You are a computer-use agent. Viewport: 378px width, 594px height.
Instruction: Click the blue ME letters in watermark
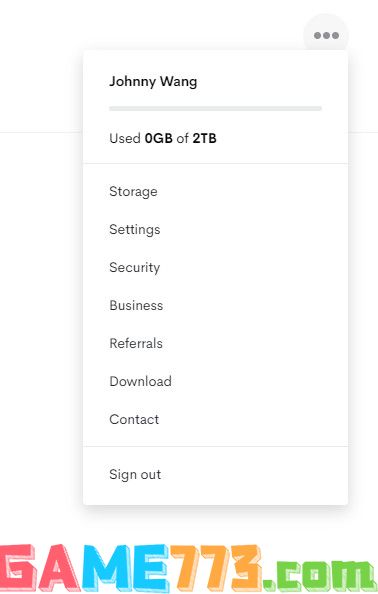click(125, 568)
